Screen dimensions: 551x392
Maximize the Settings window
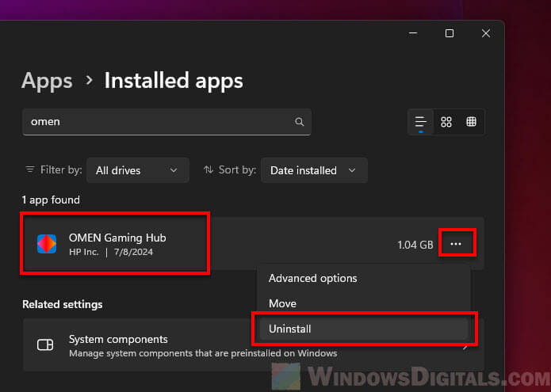450,33
